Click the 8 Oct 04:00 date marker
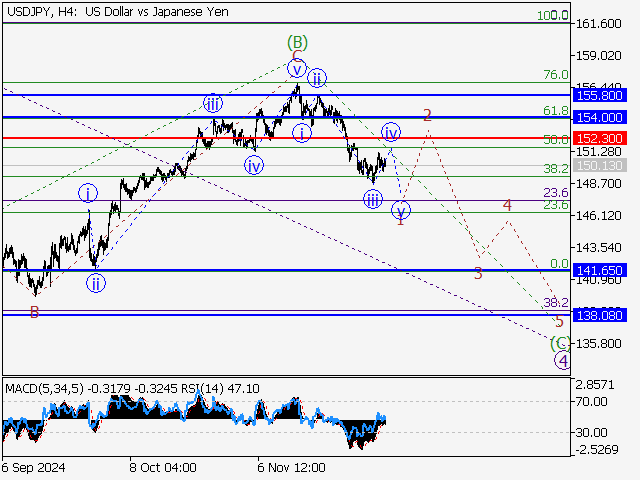Image resolution: width=640 pixels, height=480 pixels. 163,467
